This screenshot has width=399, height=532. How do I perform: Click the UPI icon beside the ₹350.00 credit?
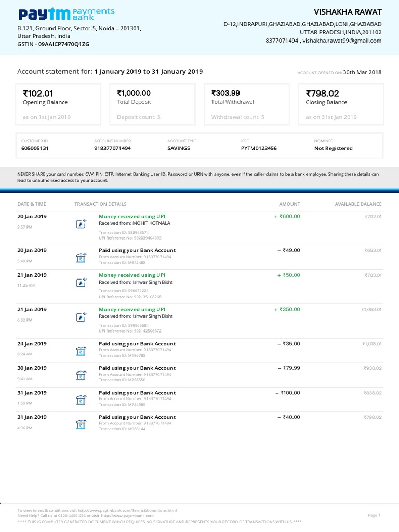click(81, 317)
